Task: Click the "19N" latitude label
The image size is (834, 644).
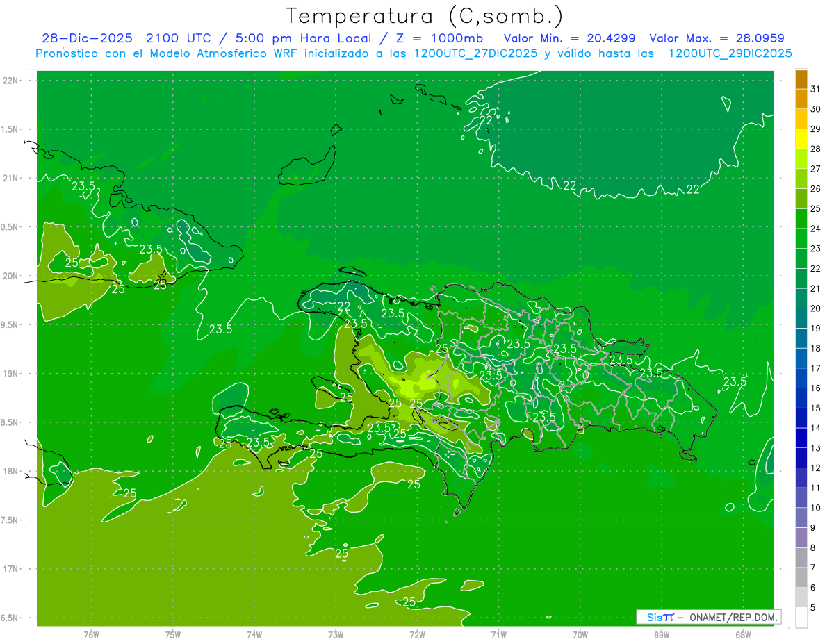Action: click(x=10, y=374)
